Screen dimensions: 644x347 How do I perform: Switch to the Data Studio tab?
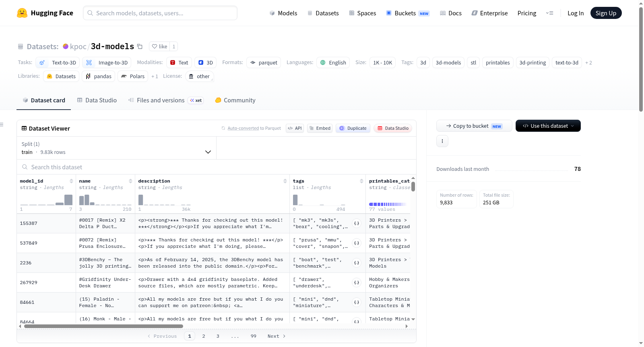click(97, 100)
